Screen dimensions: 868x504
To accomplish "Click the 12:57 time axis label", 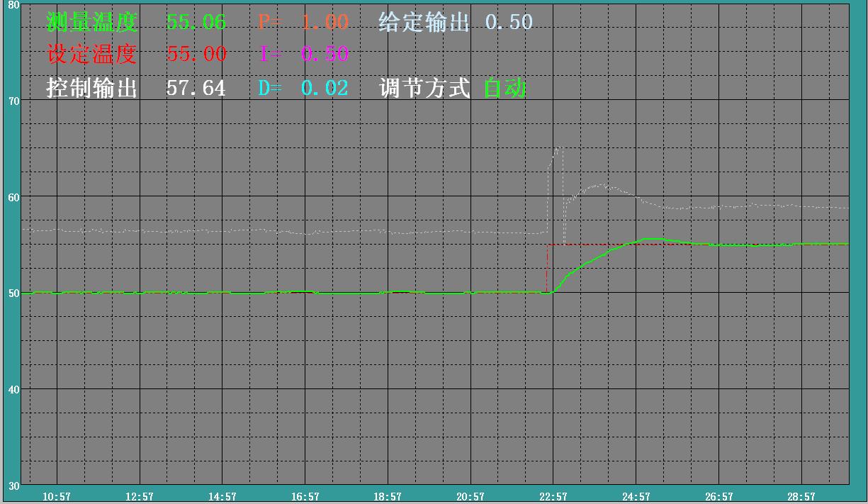I will tap(139, 497).
